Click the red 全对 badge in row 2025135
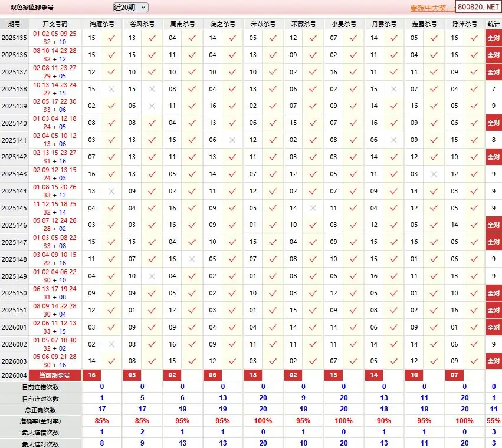 point(493,38)
